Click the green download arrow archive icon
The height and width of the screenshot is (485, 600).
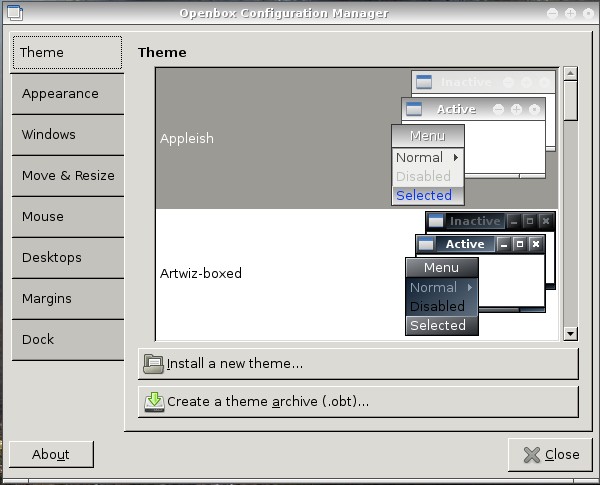154,402
